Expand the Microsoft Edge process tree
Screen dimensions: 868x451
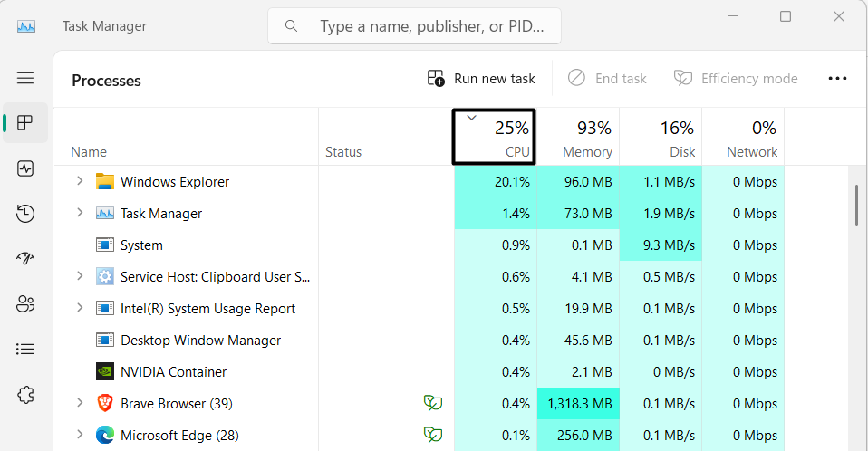click(x=80, y=435)
